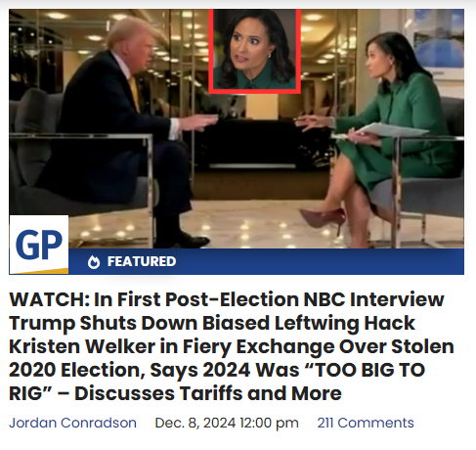Click the red high-heel shoe in the photo
Viewport: 476px width, 450px height.
(x=323, y=218)
